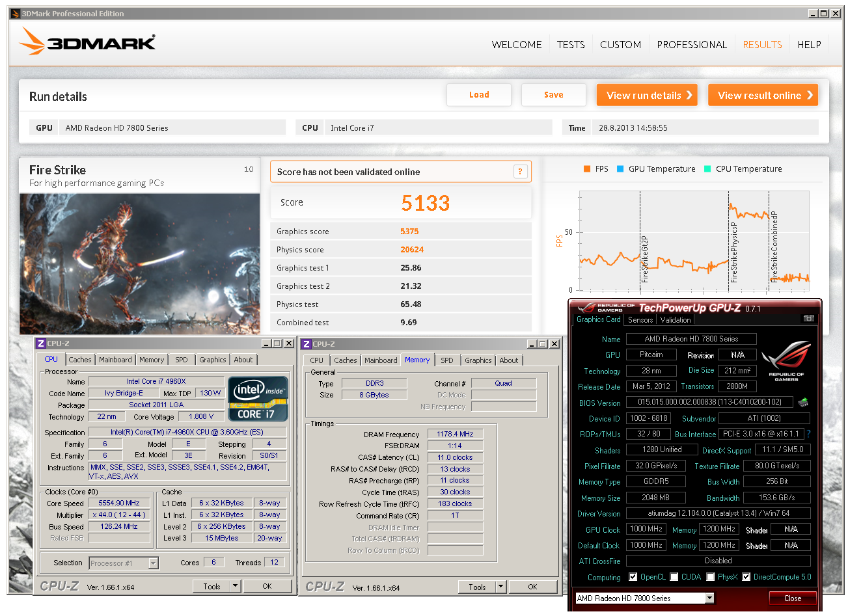
Task: Open the GPU selector dropdown in GPU-Z
Action: point(709,598)
